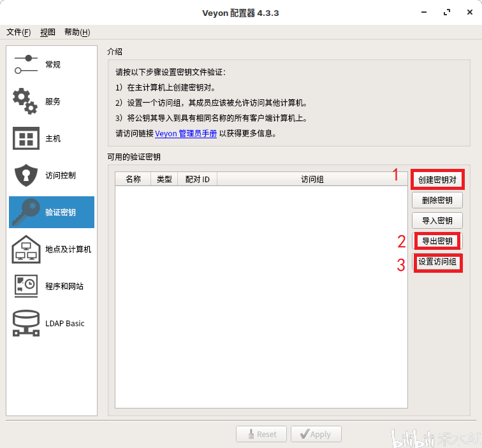The width and height of the screenshot is (482, 448).
Task: Select 地点及计算机 label in sidebar
Action: point(68,249)
